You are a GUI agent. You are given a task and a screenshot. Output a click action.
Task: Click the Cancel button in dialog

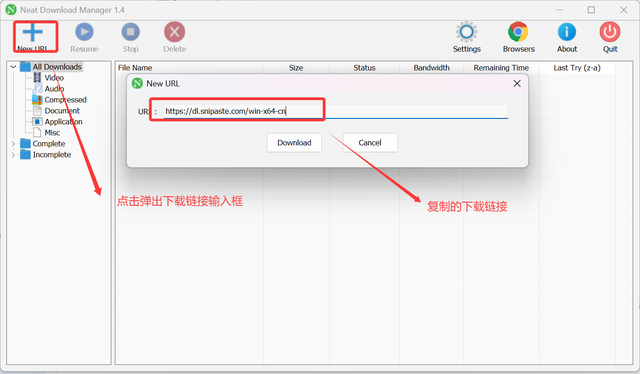(x=370, y=143)
